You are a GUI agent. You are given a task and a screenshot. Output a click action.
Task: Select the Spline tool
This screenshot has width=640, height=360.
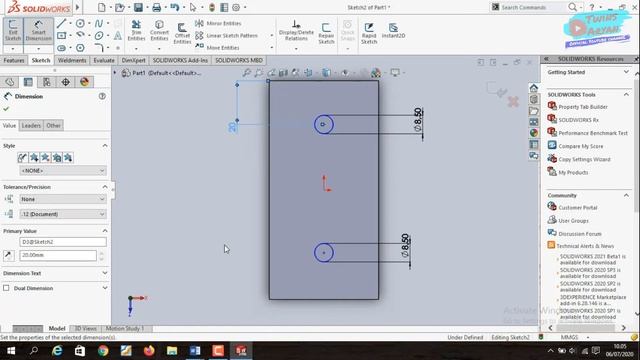(x=99, y=23)
